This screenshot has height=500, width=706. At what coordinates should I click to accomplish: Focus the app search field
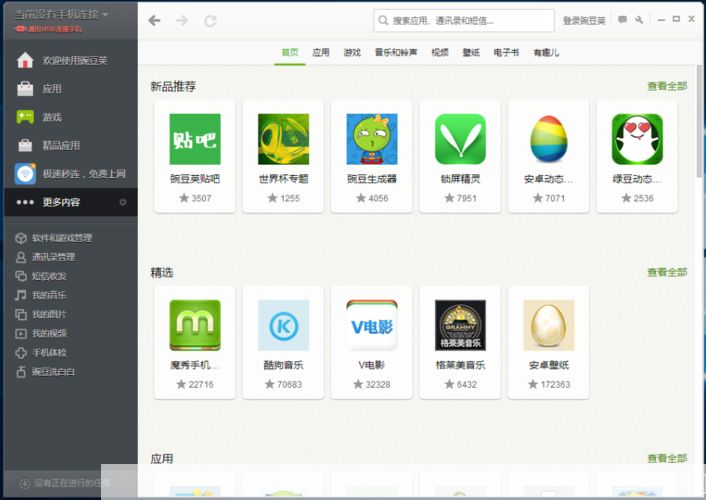464,21
